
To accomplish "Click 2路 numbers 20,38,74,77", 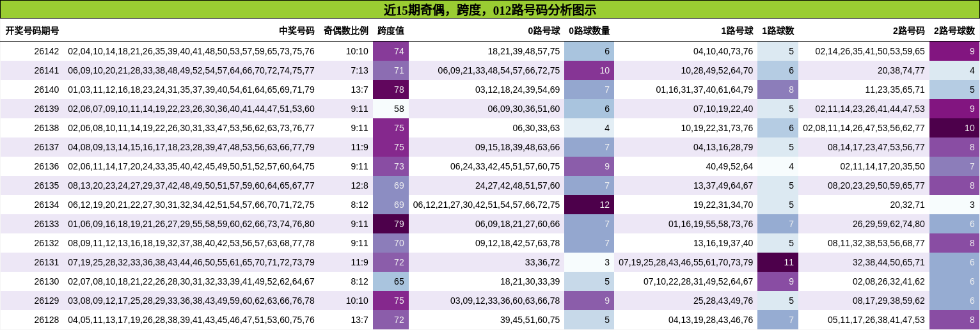I will pyautogui.click(x=901, y=70).
